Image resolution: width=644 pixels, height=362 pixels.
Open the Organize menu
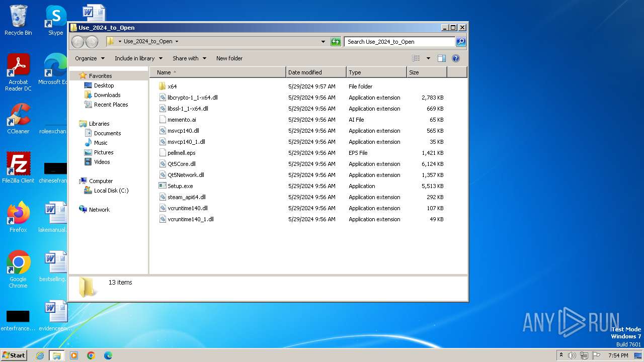[90, 58]
